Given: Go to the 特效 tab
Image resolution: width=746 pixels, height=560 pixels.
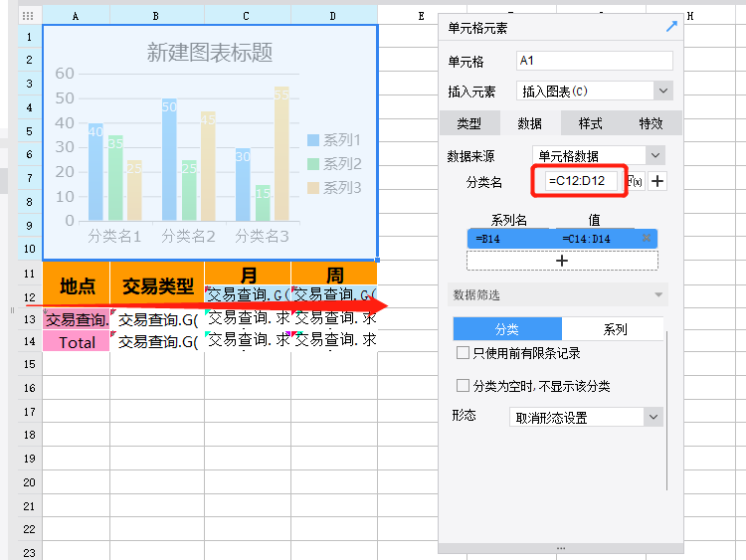Looking at the screenshot, I should (x=651, y=123).
